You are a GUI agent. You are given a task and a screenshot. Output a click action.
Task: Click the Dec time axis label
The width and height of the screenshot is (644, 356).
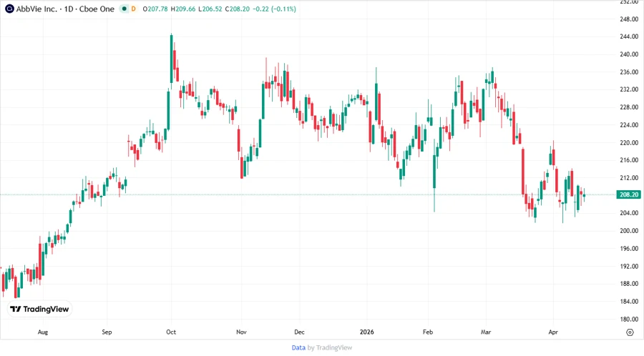pyautogui.click(x=299, y=332)
